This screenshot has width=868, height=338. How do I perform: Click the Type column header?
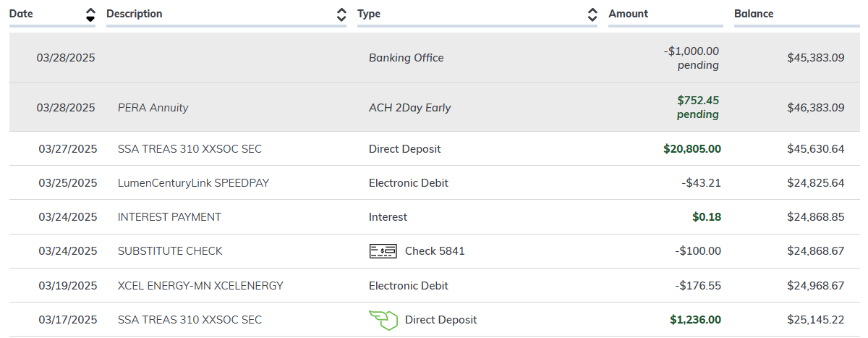(x=369, y=14)
